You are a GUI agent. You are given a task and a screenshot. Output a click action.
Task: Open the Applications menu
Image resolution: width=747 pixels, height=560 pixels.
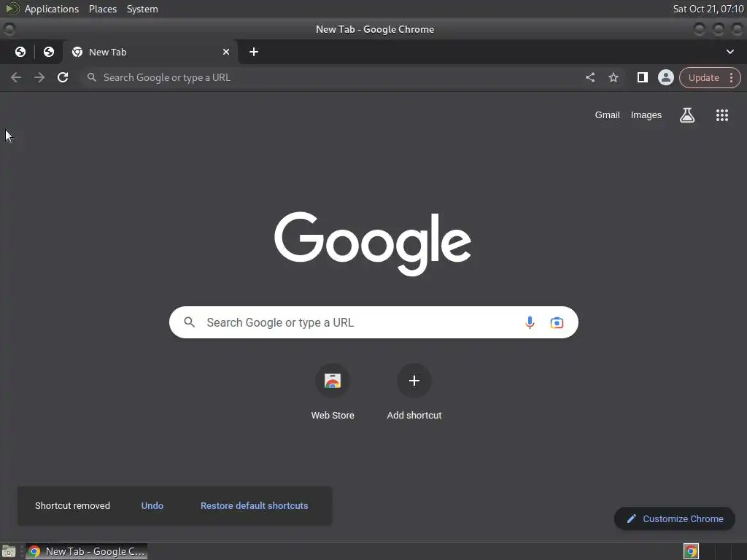pyautogui.click(x=52, y=9)
